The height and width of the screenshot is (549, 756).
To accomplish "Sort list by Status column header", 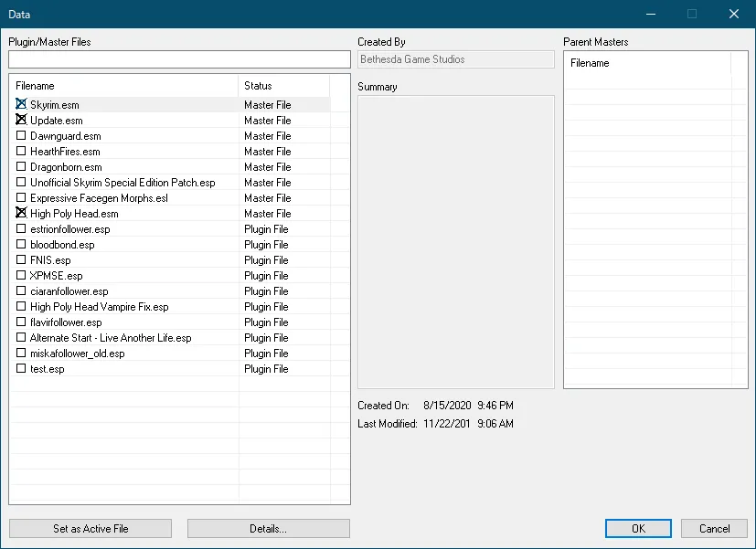I will [283, 86].
